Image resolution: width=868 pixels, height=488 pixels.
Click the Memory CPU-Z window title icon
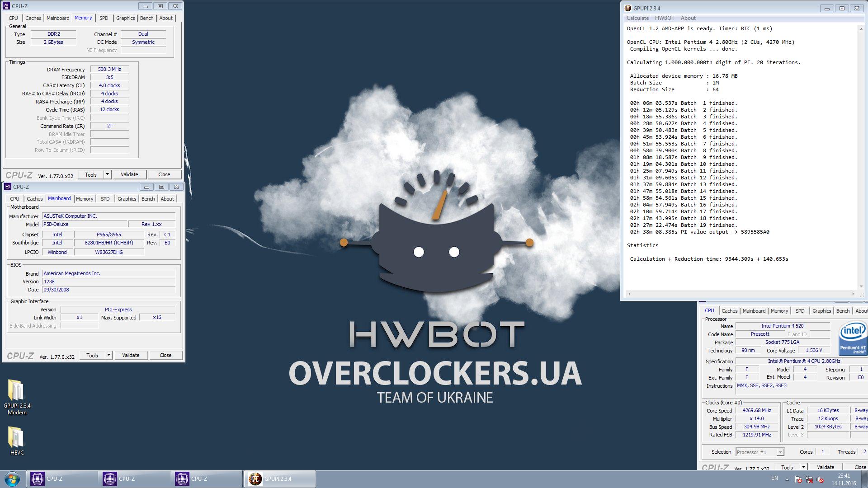(6, 6)
